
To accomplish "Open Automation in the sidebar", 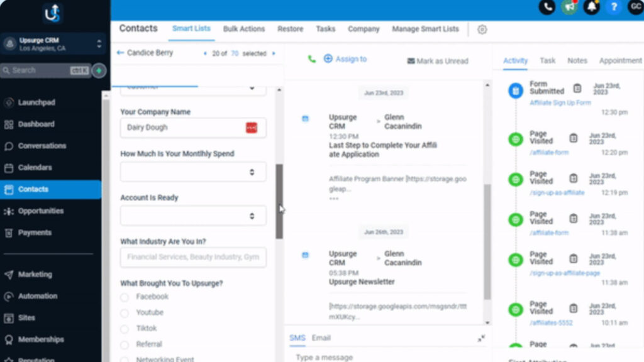I will coord(37,296).
